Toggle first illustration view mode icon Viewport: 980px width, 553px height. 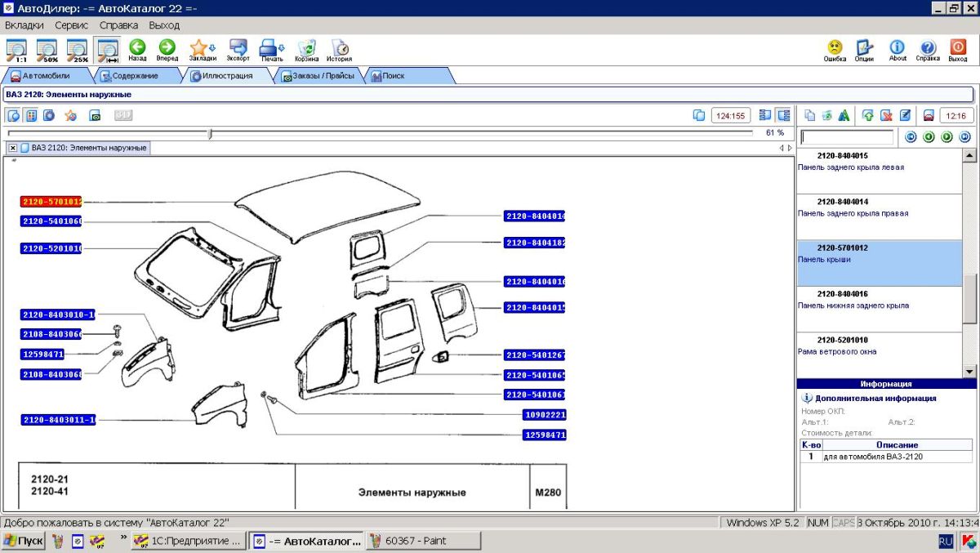click(14, 115)
